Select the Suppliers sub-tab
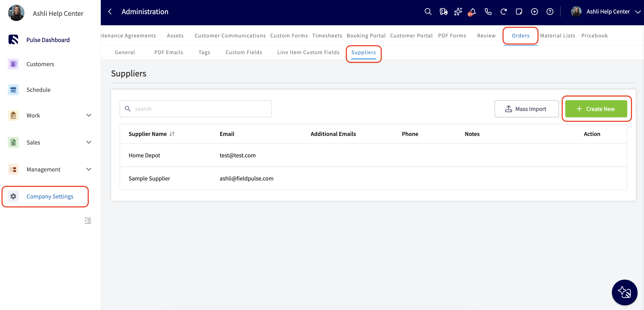 point(364,52)
